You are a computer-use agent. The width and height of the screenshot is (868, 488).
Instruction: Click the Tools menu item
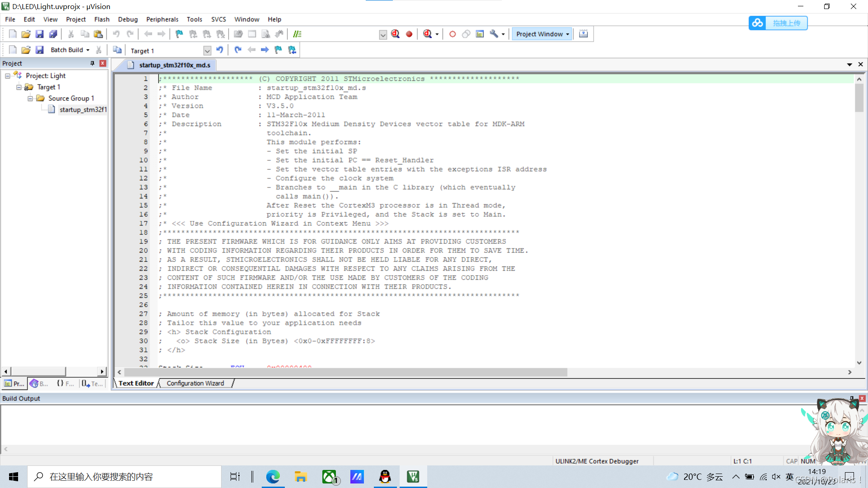tap(194, 19)
